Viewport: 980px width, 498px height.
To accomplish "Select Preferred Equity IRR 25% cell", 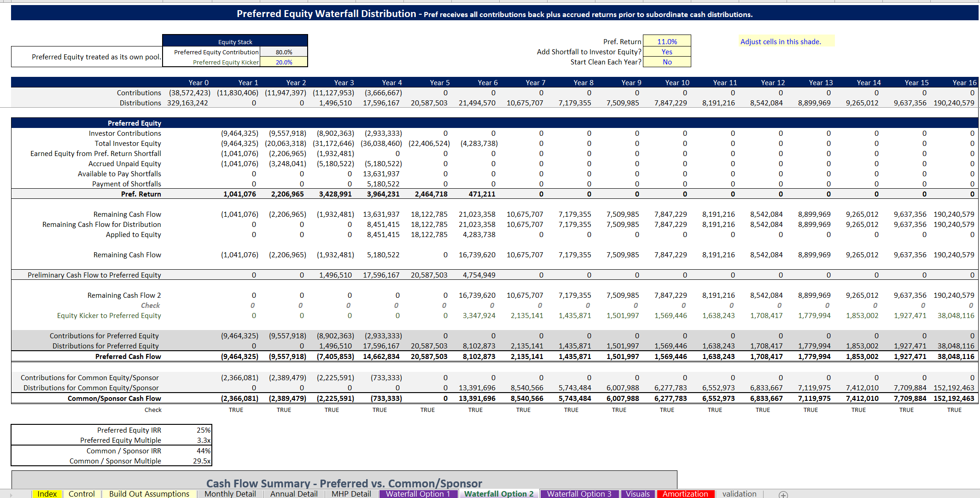I will click(x=204, y=430).
